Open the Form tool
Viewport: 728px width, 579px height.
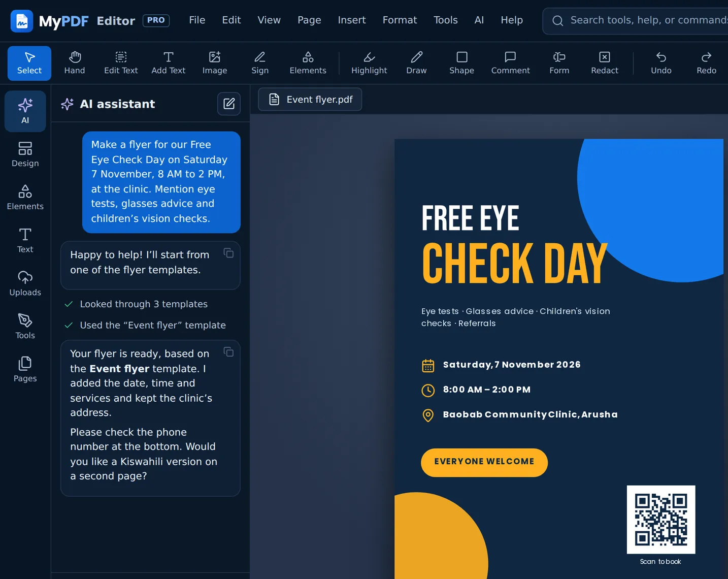559,63
